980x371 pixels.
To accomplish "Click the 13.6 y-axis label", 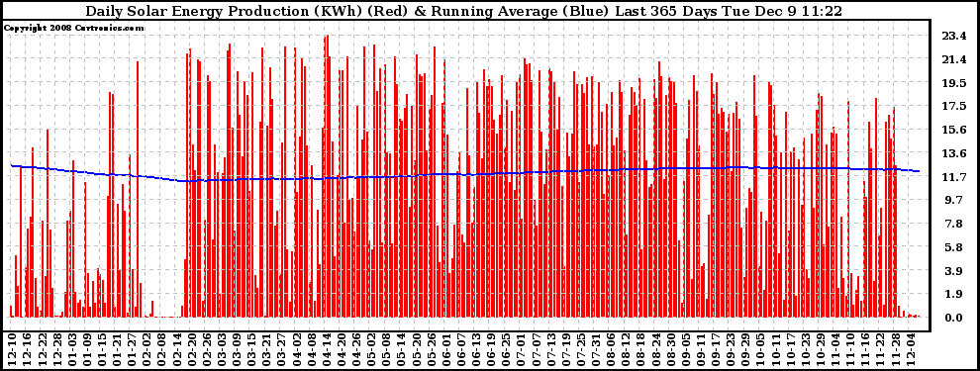I will 953,153.
